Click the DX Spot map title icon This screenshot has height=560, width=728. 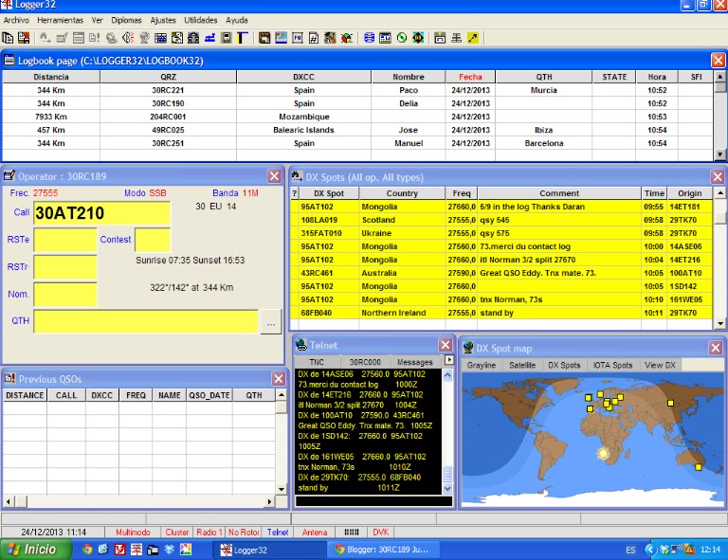coord(468,348)
